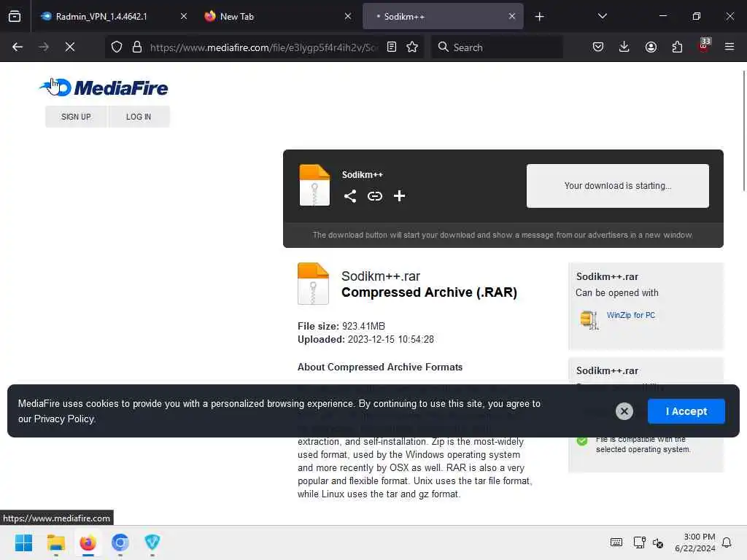The image size is (747, 560).
Task: Click the Sodikm++ file icon in header
Action: tap(314, 185)
